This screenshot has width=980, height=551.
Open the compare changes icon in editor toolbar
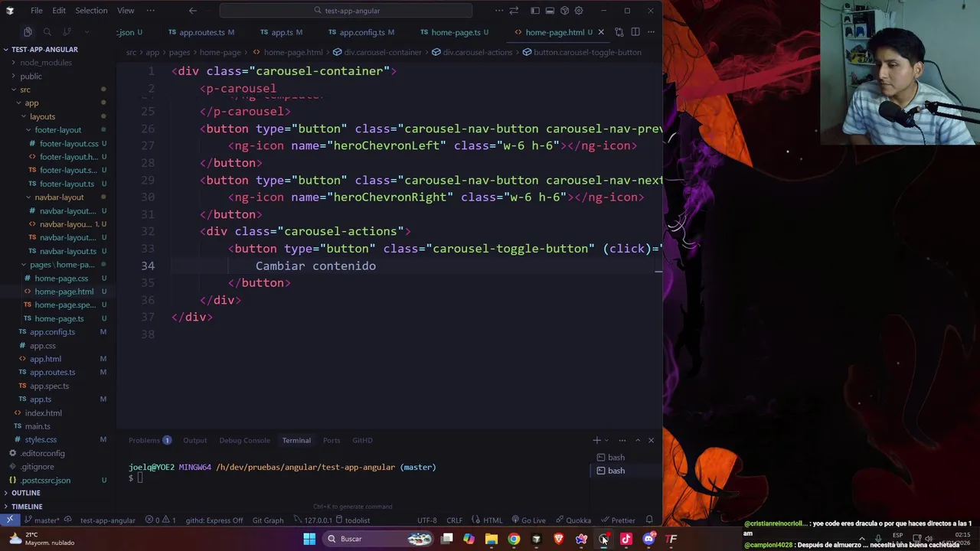coord(619,32)
